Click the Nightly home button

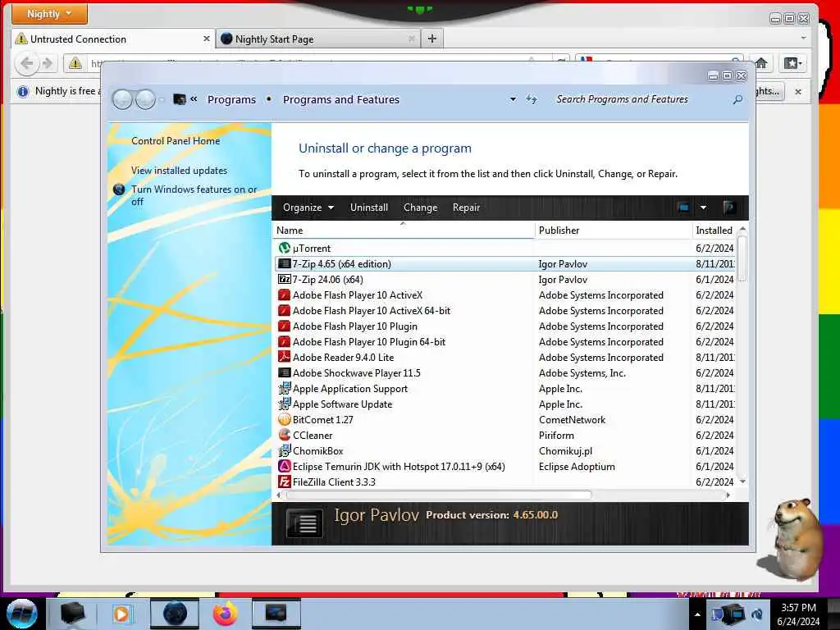click(x=761, y=63)
